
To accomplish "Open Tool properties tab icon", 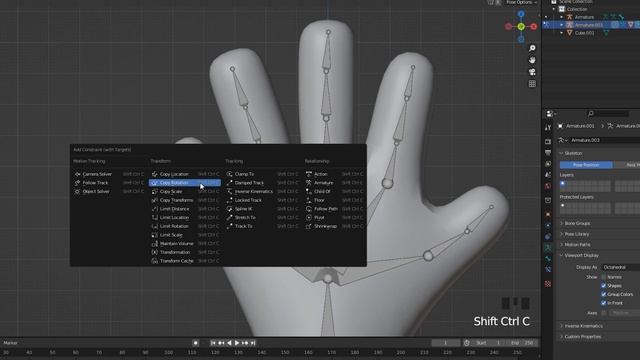I will click(548, 128).
